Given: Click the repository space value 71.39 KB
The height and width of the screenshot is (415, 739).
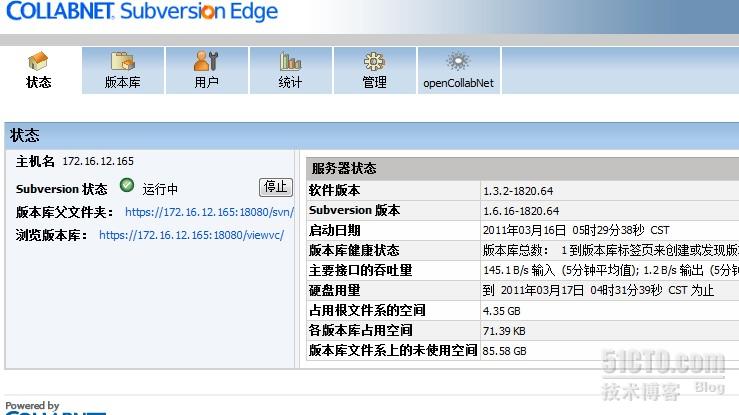Looking at the screenshot, I should click(504, 331).
